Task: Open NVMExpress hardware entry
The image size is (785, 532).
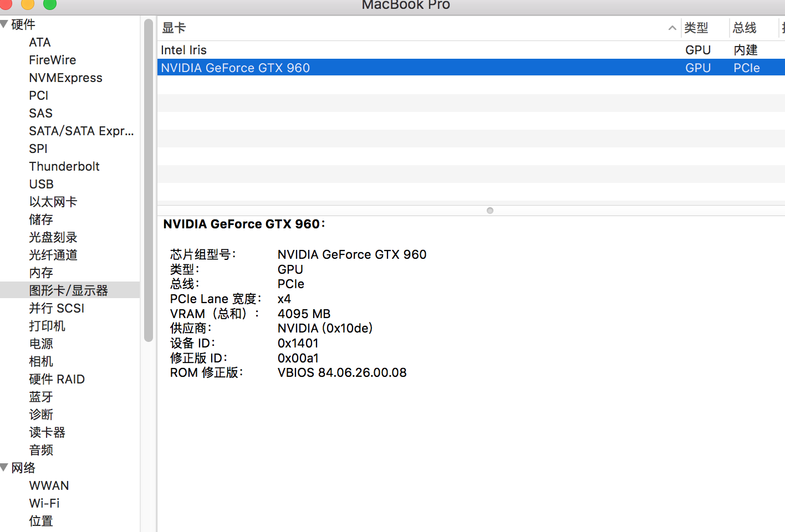Action: pos(65,78)
